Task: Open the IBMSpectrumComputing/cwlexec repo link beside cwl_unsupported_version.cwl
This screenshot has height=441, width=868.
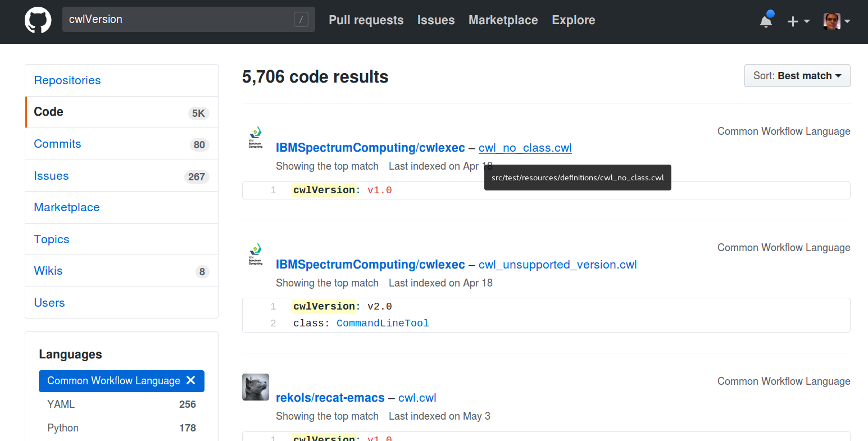Action: tap(370, 265)
